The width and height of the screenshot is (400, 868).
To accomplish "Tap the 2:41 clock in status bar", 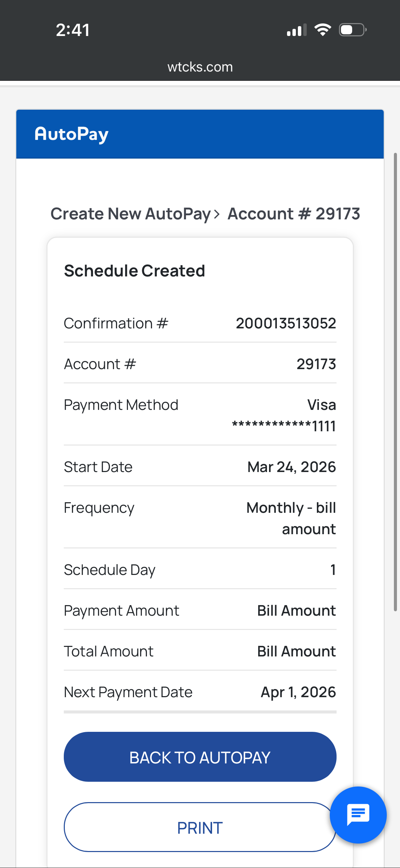I will (x=73, y=30).
